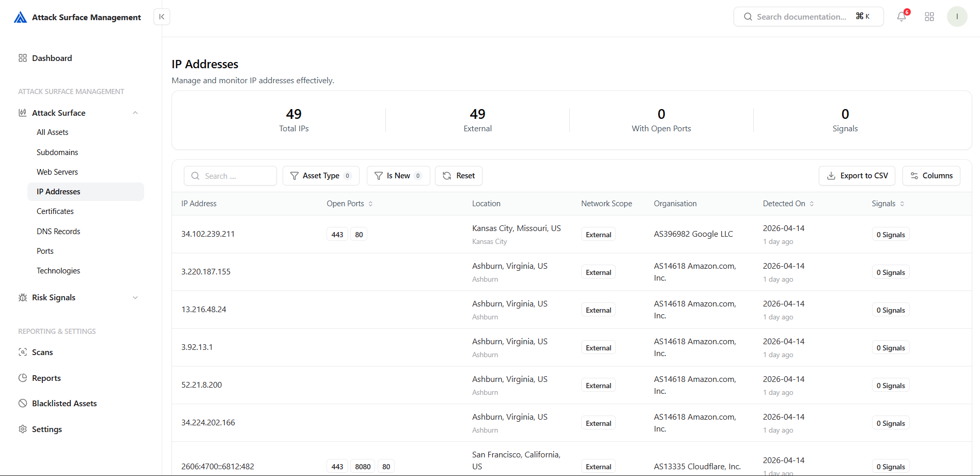Click 0 Signals badge for 13.216.48.24
The width and height of the screenshot is (980, 476).
(891, 310)
